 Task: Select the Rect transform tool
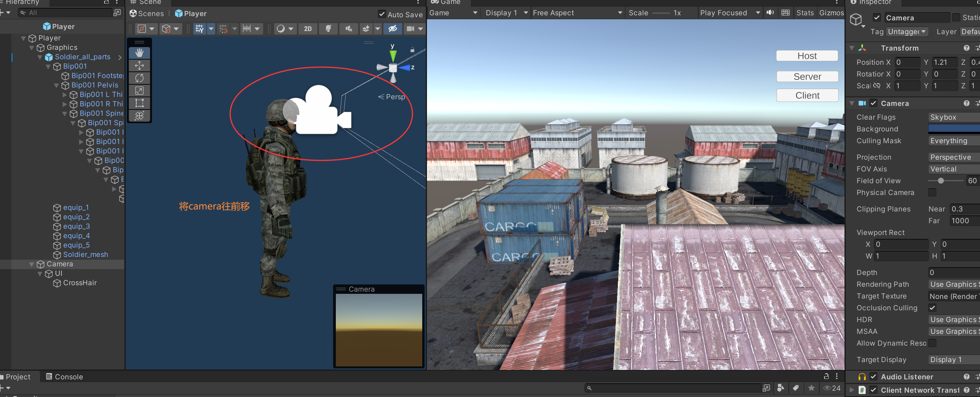pos(139,103)
